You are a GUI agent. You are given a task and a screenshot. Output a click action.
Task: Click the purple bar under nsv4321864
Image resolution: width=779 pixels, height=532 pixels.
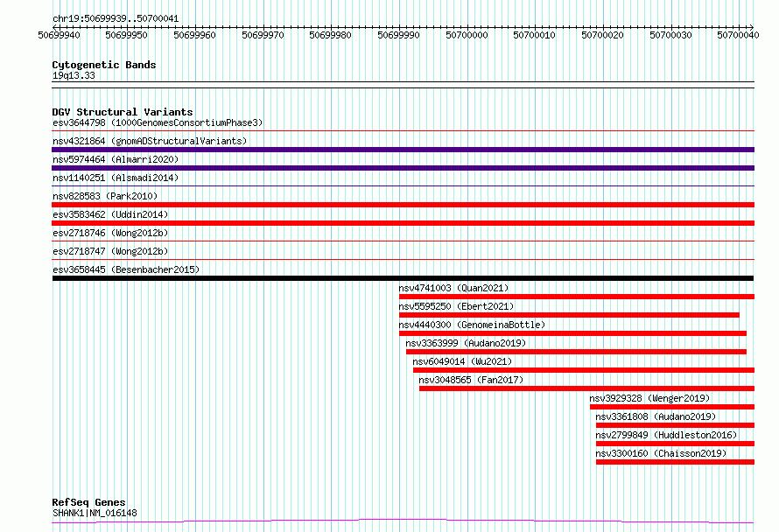pyautogui.click(x=403, y=150)
